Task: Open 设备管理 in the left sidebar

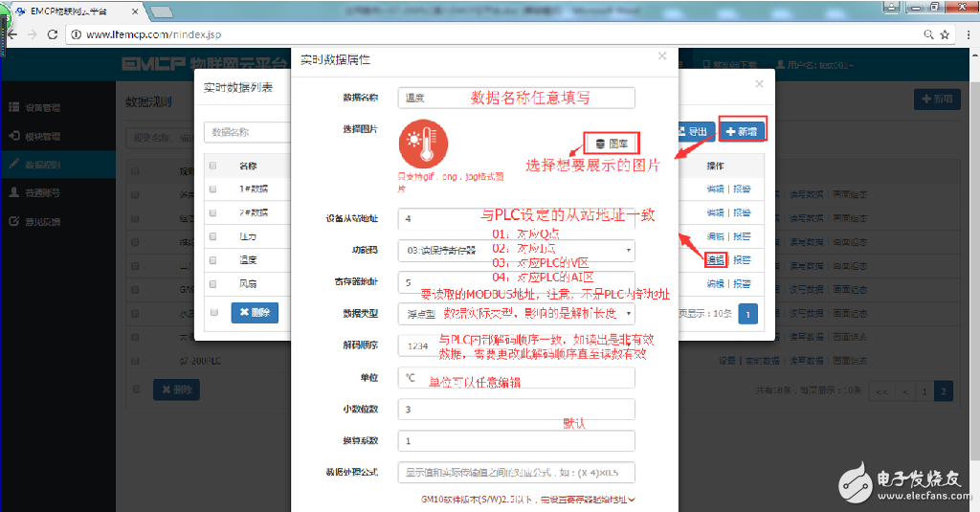Action: (42, 107)
